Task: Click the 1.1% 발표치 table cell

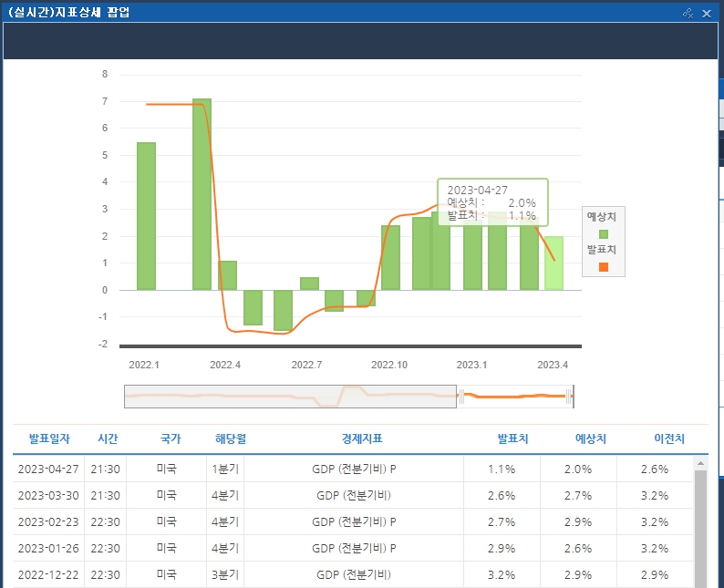Action: pos(502,469)
